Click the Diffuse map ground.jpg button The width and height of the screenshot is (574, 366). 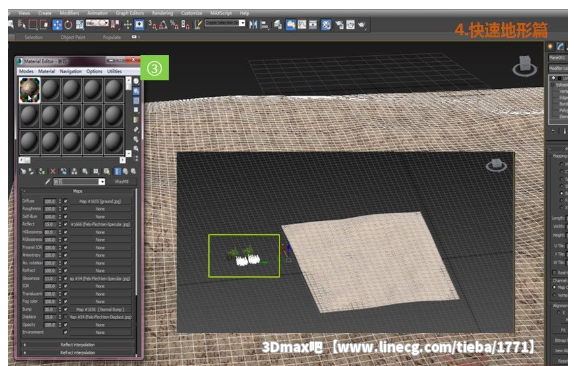[x=100, y=201]
